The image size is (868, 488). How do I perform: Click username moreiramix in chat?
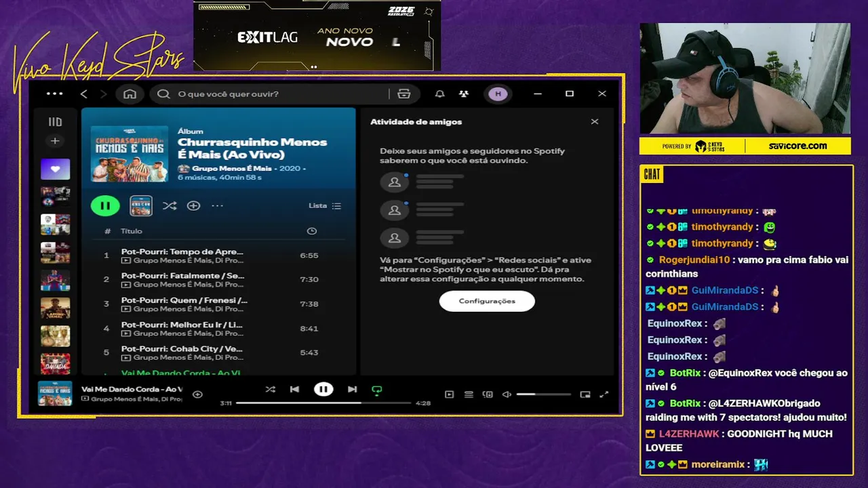pyautogui.click(x=719, y=464)
